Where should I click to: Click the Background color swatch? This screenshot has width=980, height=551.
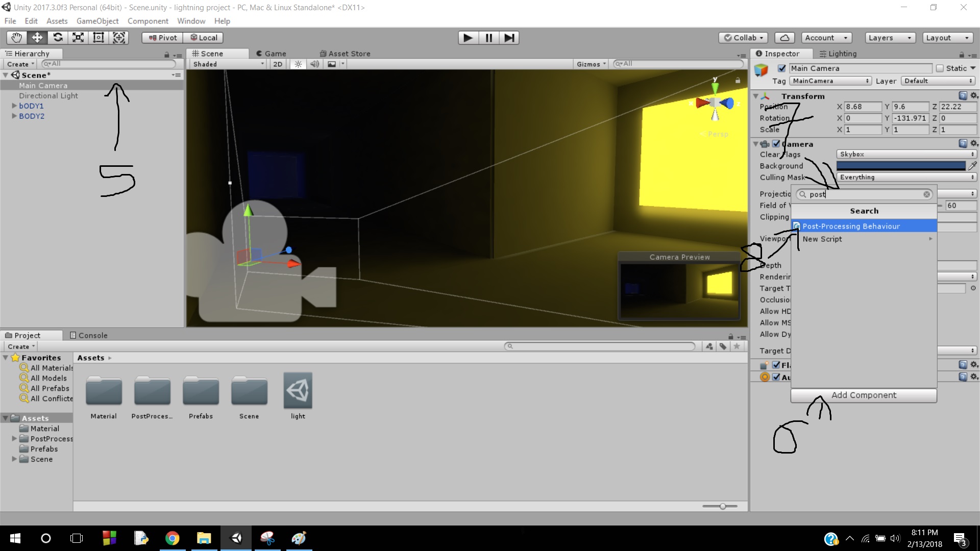pos(901,166)
